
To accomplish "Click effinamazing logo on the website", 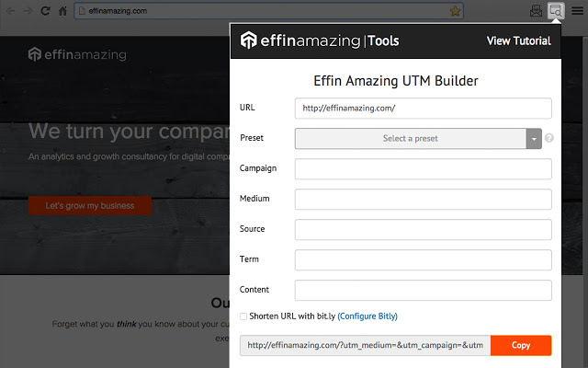I will [x=77, y=54].
